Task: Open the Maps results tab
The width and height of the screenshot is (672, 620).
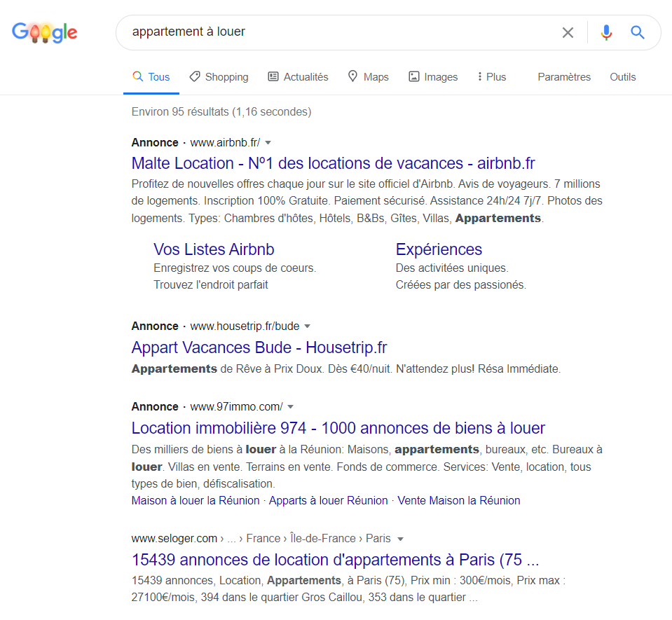Action: pos(368,77)
